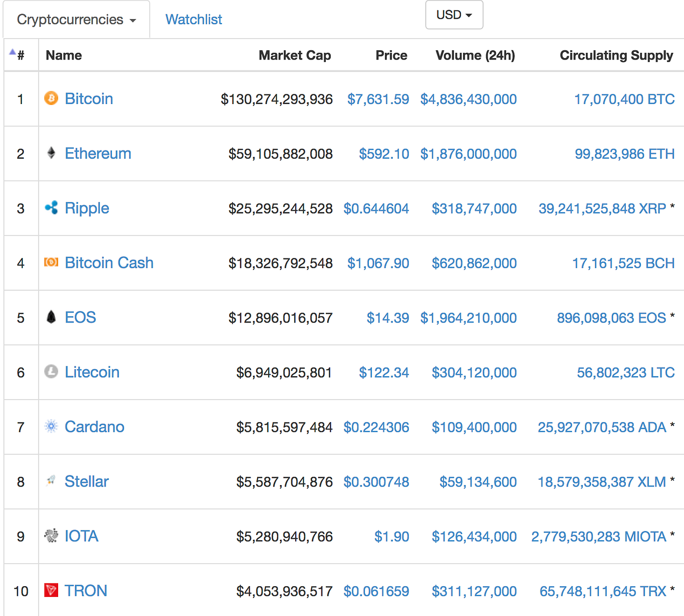
Task: Open the Bitcoin name link
Action: click(89, 99)
